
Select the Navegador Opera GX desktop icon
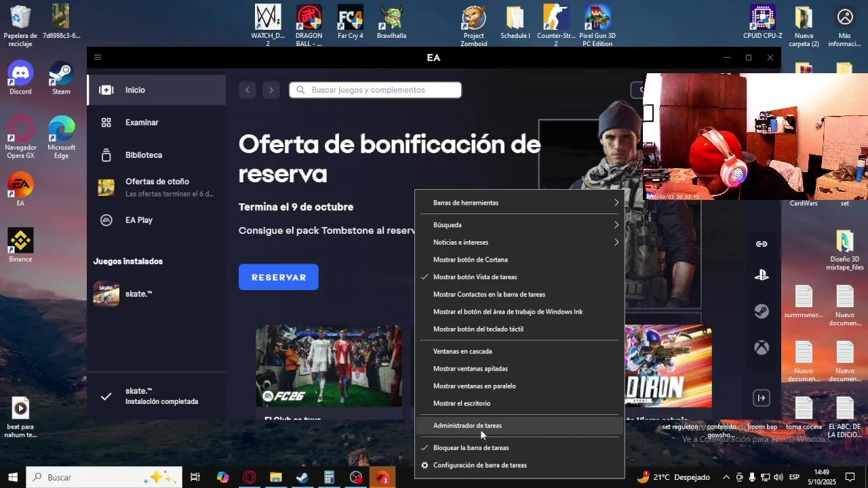[x=20, y=138]
